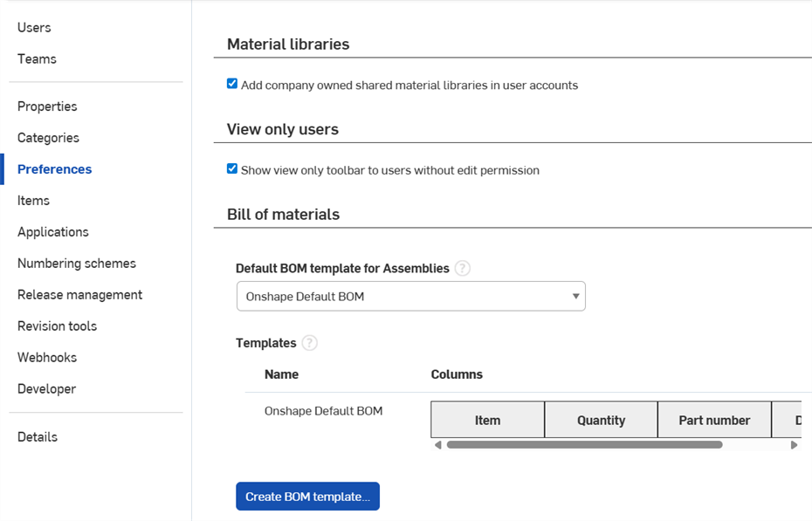This screenshot has height=521, width=812.
Task: Open the Developer settings link
Action: tap(46, 389)
